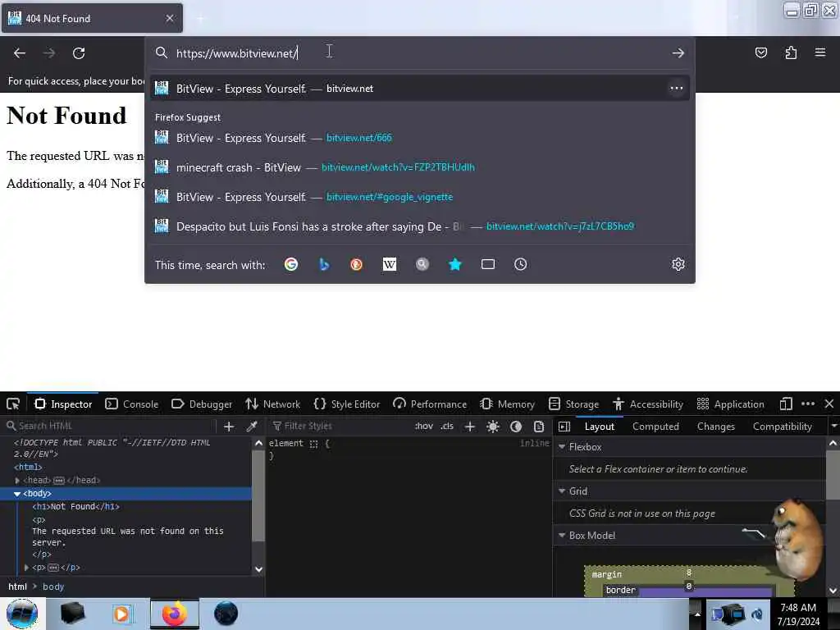Switch to the Debugger tab
Viewport: 840px width, 630px height.
(x=202, y=404)
